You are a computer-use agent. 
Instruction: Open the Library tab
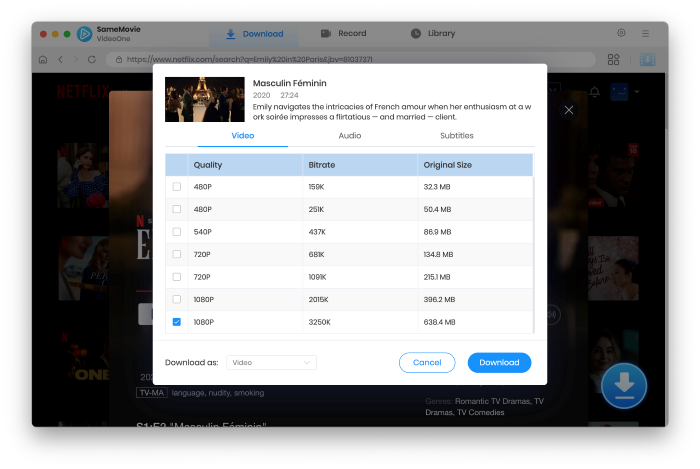(433, 33)
